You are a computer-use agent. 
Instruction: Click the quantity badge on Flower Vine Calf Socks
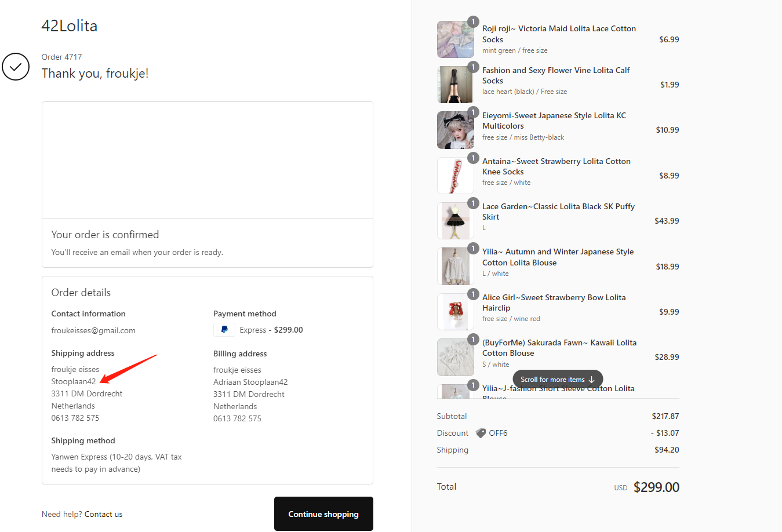(x=473, y=67)
